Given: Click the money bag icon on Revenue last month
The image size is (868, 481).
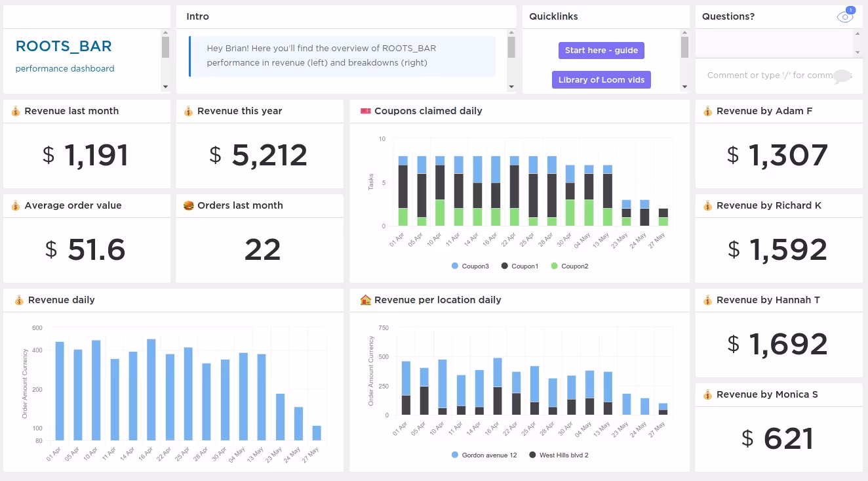Looking at the screenshot, I should pyautogui.click(x=14, y=110).
